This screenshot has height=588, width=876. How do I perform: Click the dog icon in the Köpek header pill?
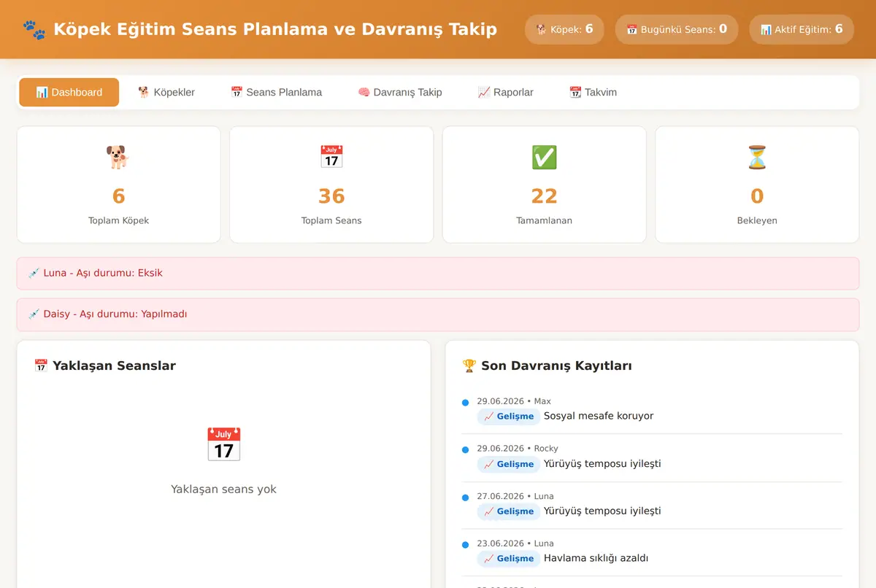click(541, 30)
